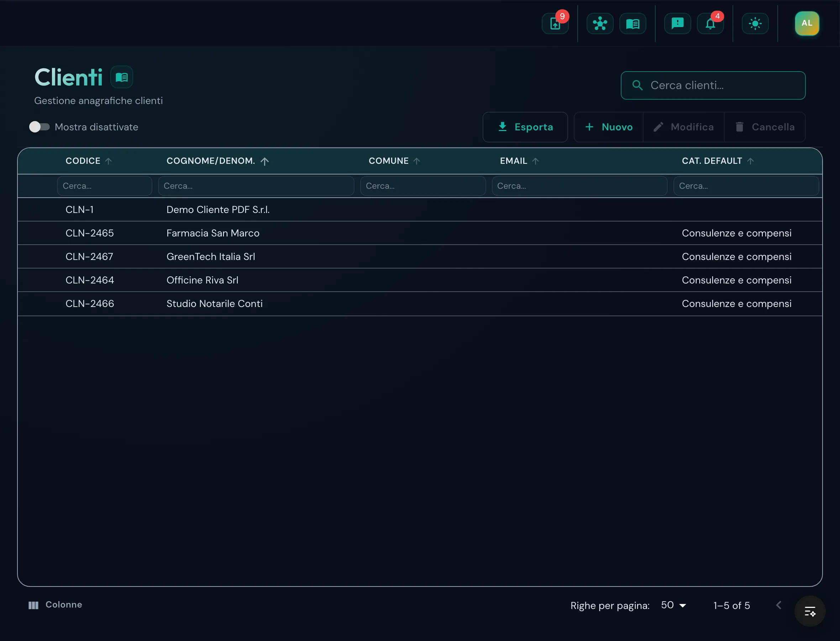
Task: Open the document upload icon with badge 9
Action: [555, 24]
